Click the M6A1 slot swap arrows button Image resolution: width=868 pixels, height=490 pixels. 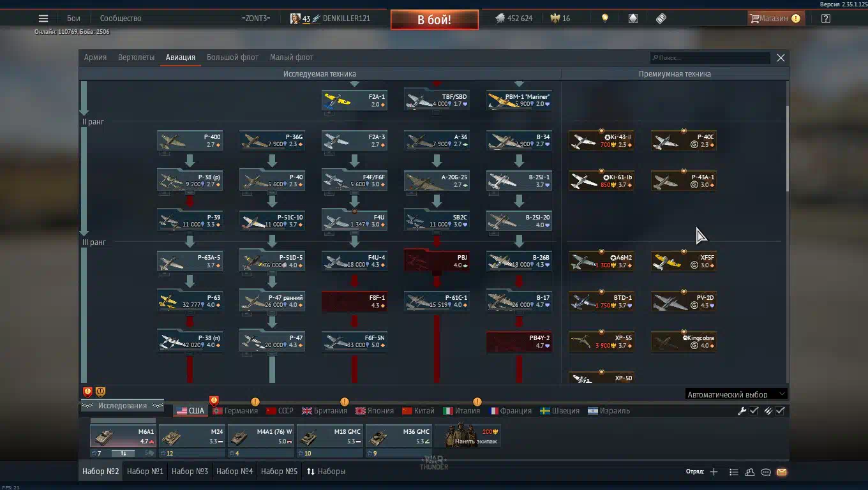coord(124,454)
